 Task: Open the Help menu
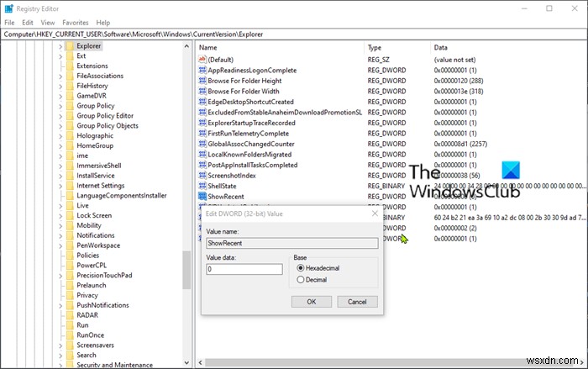tap(102, 23)
